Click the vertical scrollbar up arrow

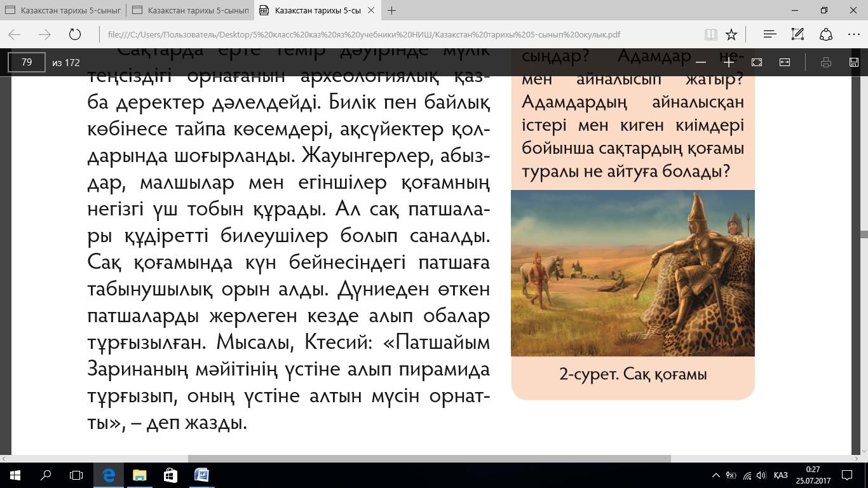point(864,51)
